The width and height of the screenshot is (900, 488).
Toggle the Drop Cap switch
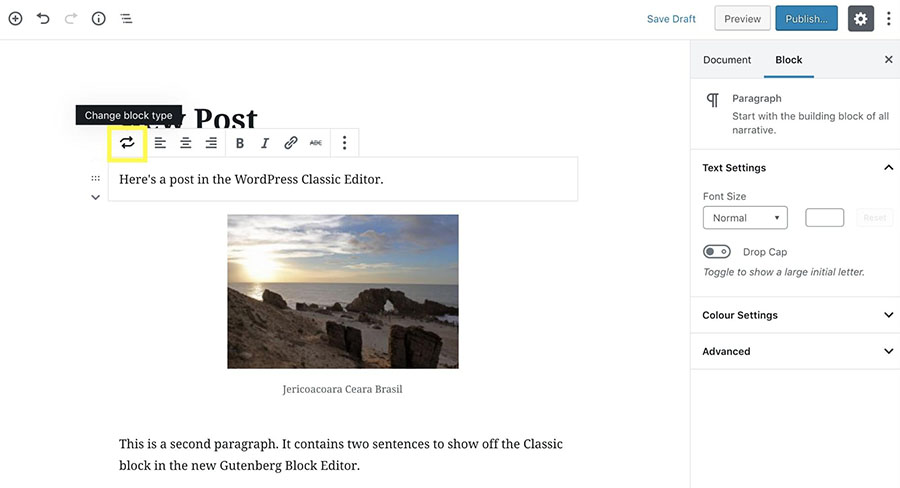(x=717, y=251)
